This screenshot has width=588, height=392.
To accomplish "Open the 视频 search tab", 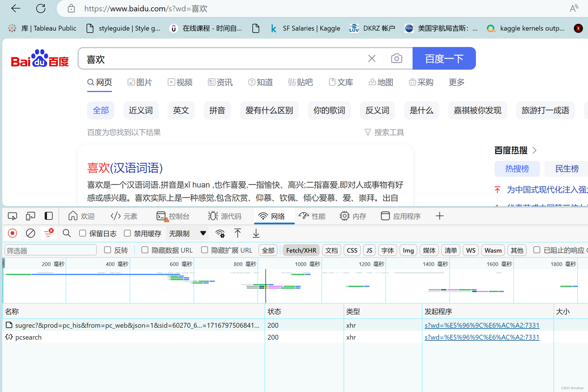I will (180, 82).
